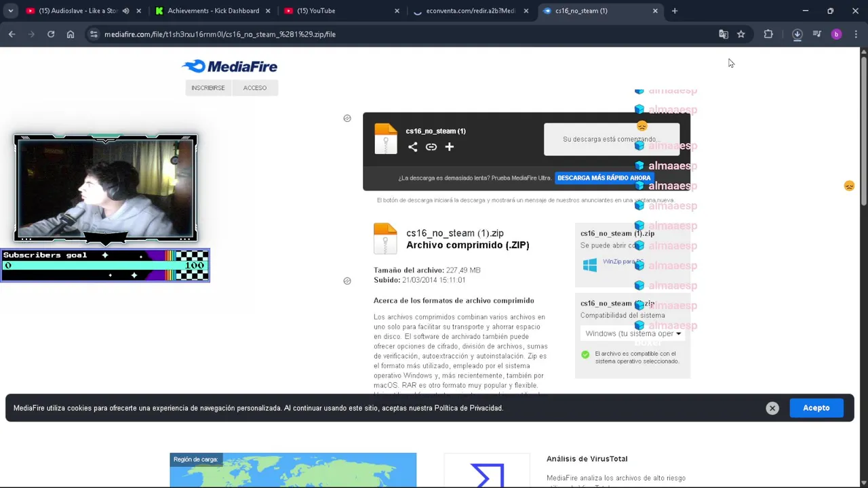This screenshot has height=488, width=868.
Task: Copy link with the chain icon
Action: point(431,147)
